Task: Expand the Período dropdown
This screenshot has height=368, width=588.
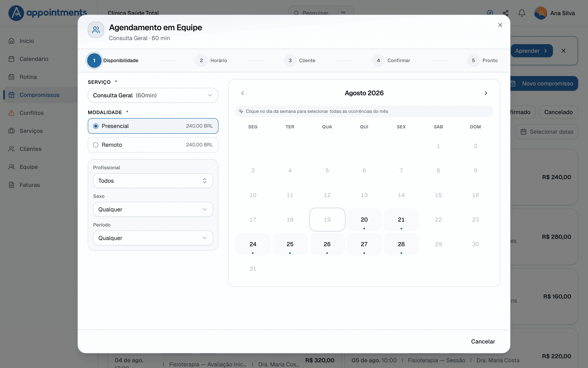Action: pyautogui.click(x=153, y=238)
